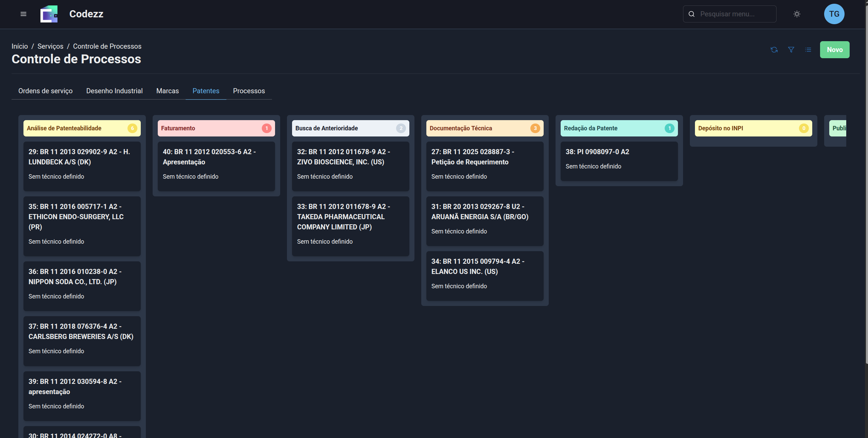Click the Novo button
Image resolution: width=868 pixels, height=438 pixels.
834,50
